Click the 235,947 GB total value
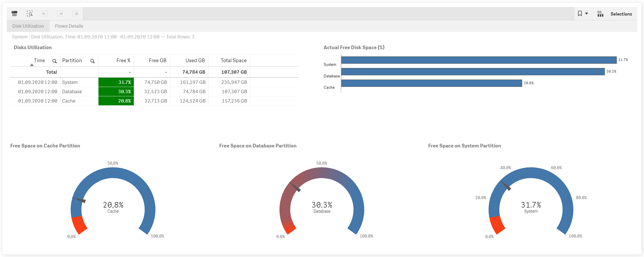The height and width of the screenshot is (257, 644). pyautogui.click(x=234, y=82)
